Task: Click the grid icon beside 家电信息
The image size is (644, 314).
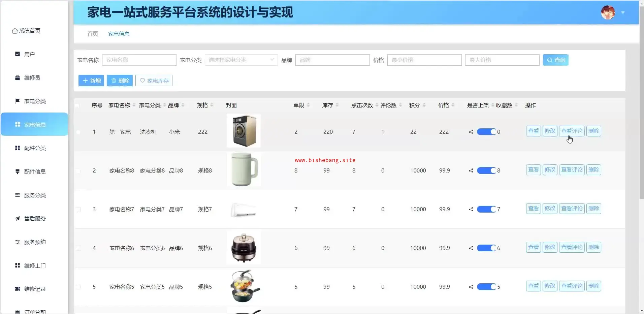Action: 18,124
